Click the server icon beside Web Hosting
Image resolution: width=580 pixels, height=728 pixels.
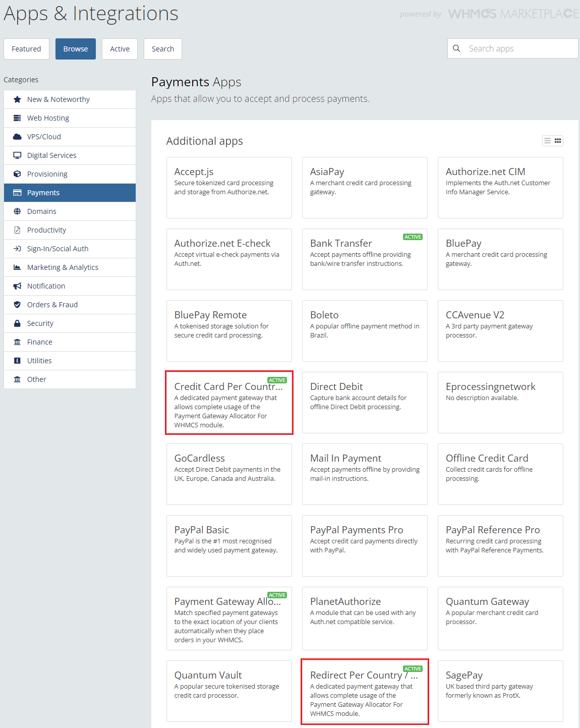point(17,118)
